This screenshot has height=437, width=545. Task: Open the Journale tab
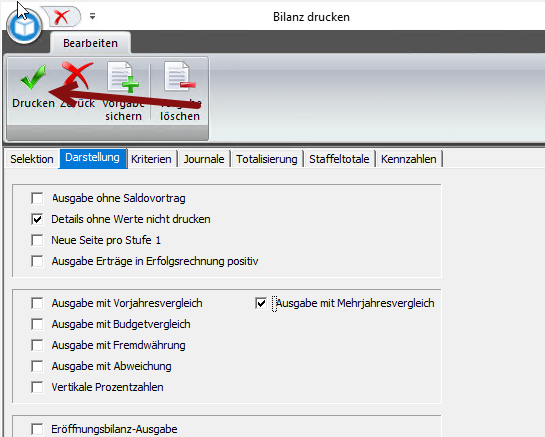204,159
